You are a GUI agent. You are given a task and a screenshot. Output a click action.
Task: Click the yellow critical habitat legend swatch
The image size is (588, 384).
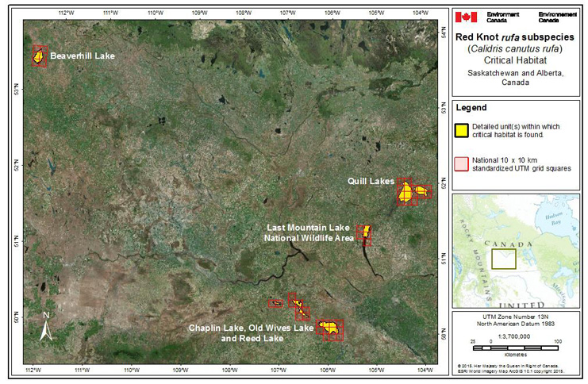point(459,130)
